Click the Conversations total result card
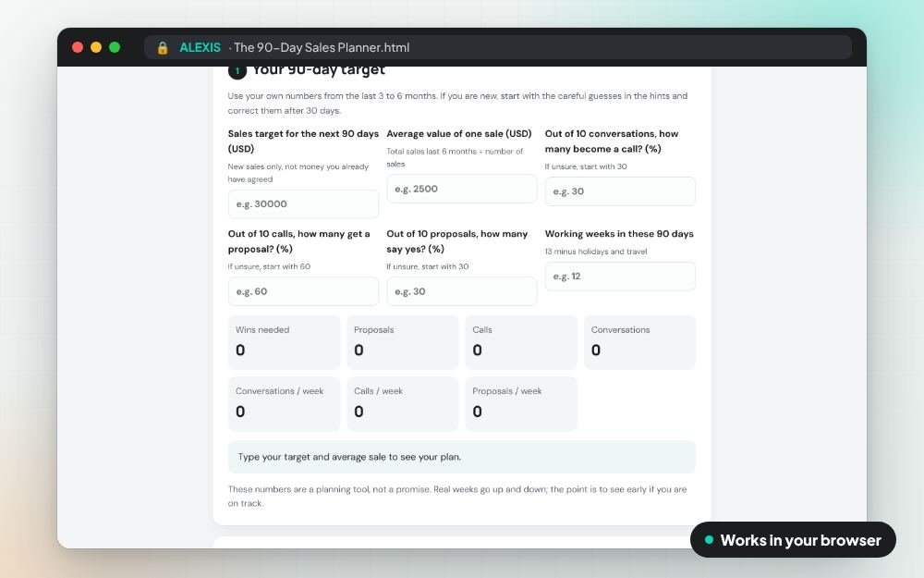Viewport: 924px width, 578px height. click(640, 343)
